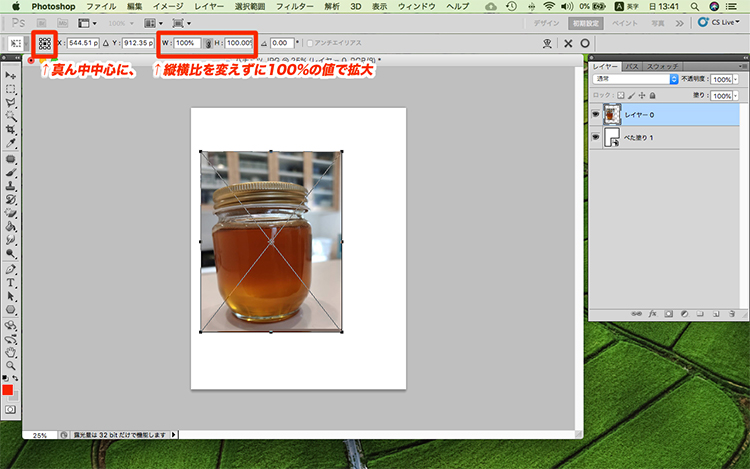Select the Polygonal Lasso tool
This screenshot has width=750, height=469.
11,103
